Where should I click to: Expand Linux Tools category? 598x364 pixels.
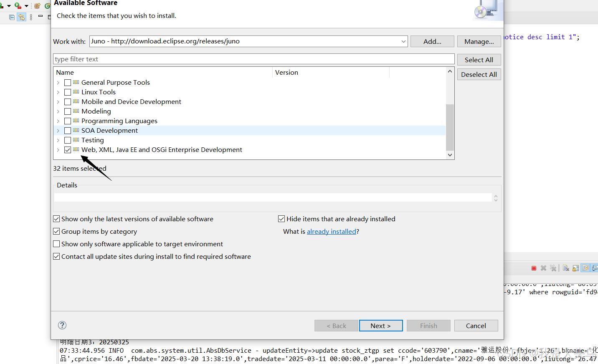58,92
